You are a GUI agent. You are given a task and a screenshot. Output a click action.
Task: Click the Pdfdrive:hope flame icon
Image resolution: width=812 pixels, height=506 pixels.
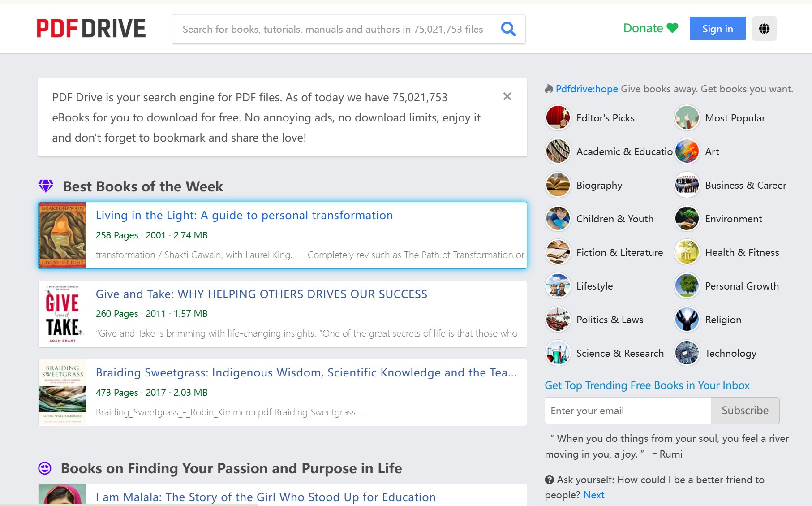click(x=549, y=89)
